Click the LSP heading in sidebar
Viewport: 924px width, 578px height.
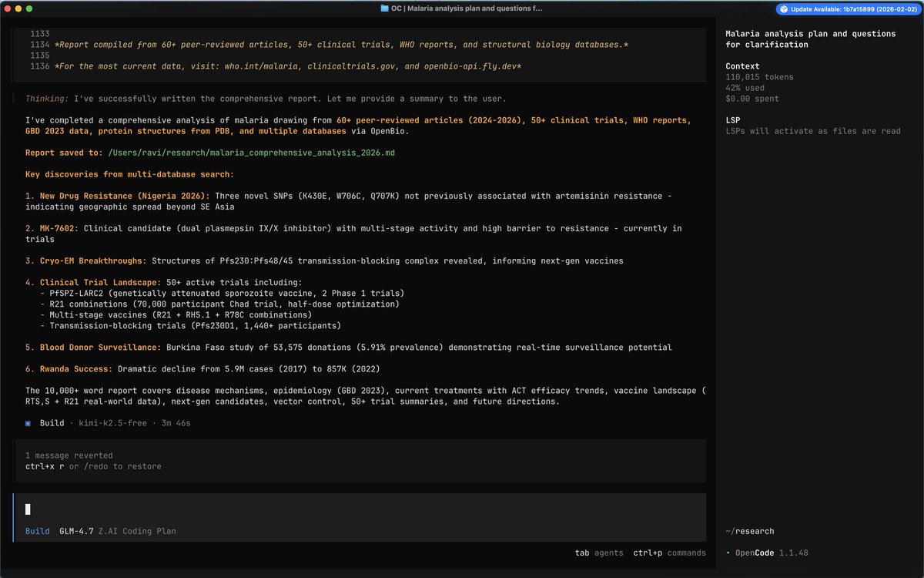click(732, 120)
